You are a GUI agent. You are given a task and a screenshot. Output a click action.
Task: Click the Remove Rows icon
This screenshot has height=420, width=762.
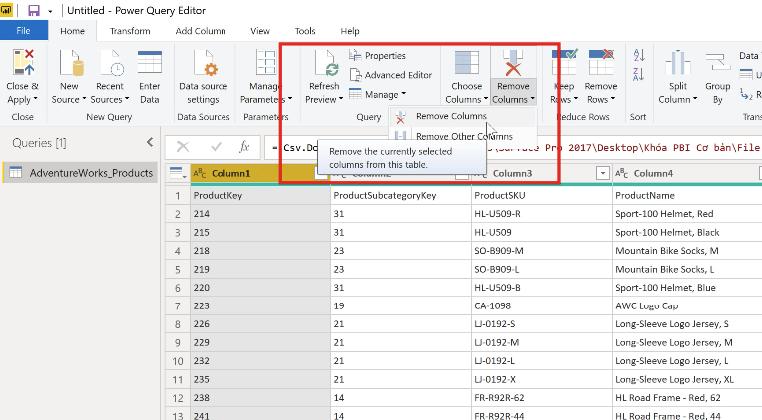click(601, 61)
